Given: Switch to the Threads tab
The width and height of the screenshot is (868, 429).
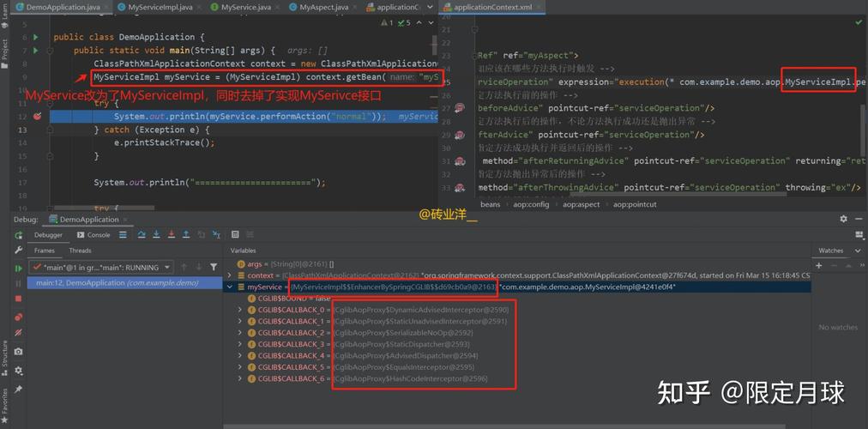Looking at the screenshot, I should pos(81,251).
